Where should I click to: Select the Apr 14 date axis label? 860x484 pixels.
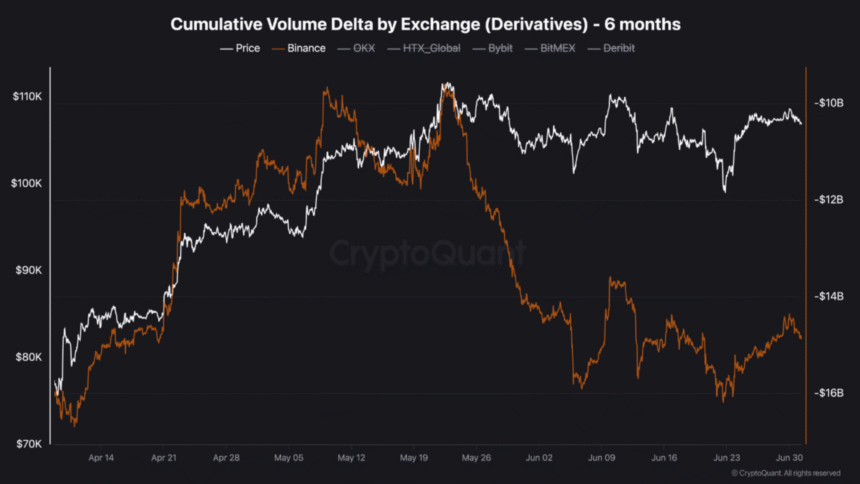[102, 457]
